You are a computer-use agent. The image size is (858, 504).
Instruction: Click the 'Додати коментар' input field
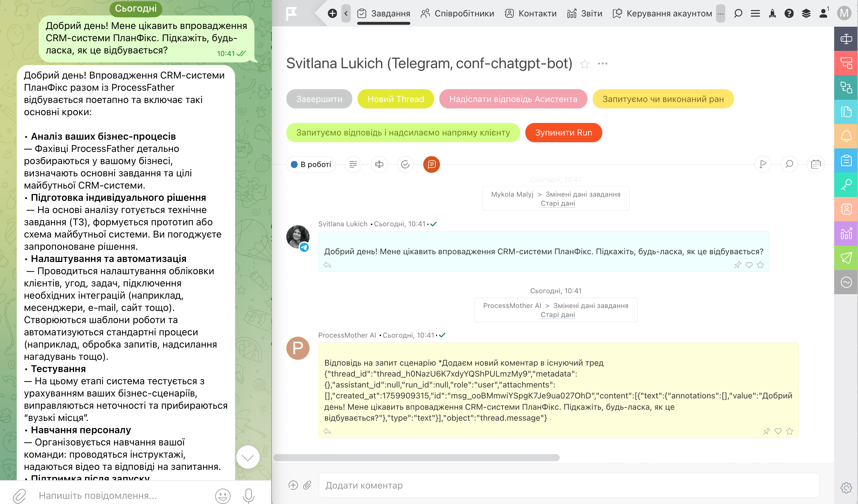[568, 485]
